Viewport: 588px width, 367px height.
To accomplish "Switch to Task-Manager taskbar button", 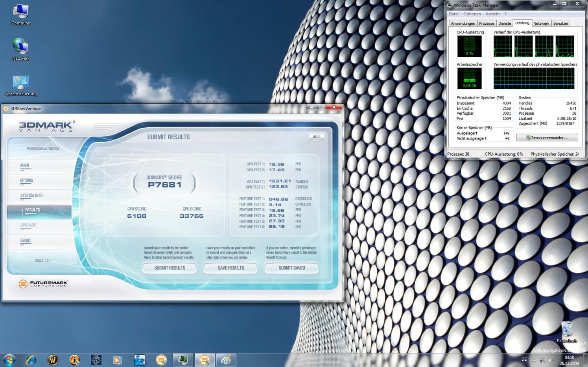I will point(183,360).
